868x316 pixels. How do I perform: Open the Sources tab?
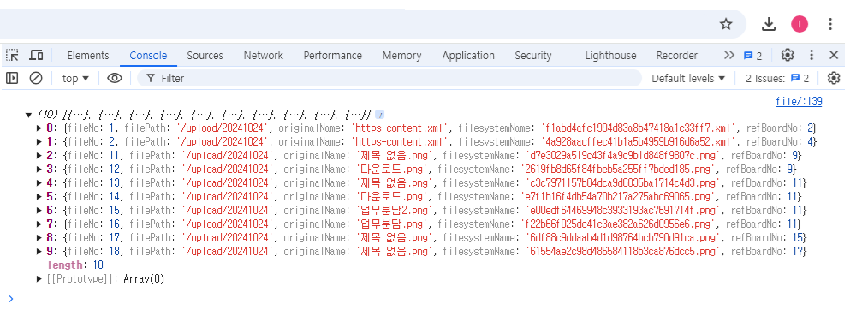(x=205, y=56)
